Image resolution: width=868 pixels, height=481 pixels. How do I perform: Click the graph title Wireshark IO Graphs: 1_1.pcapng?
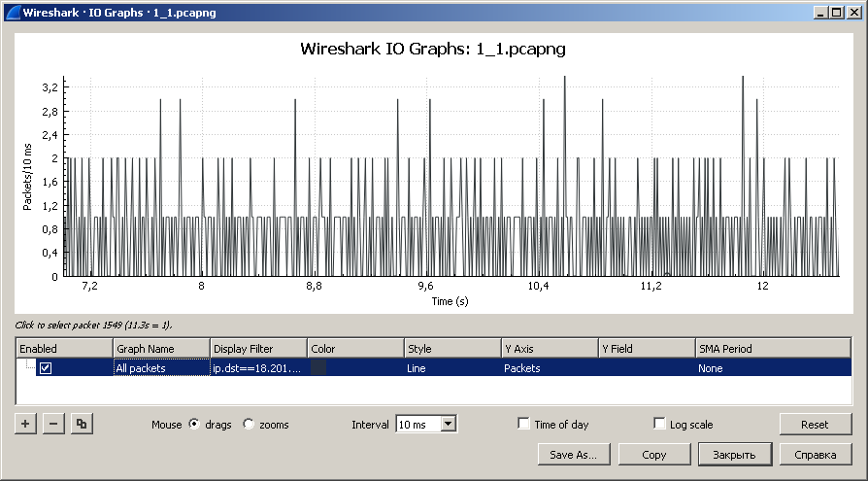pyautogui.click(x=433, y=49)
